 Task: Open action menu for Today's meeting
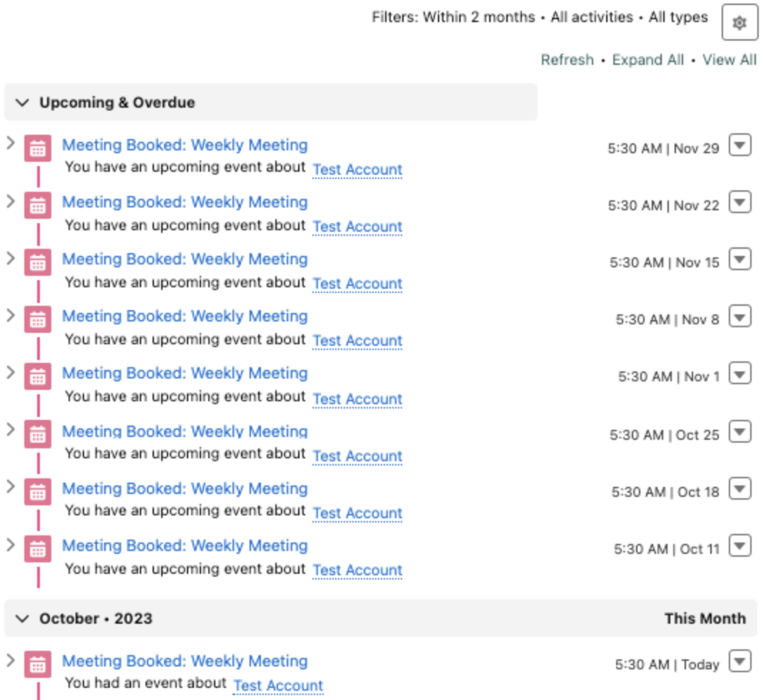740,662
